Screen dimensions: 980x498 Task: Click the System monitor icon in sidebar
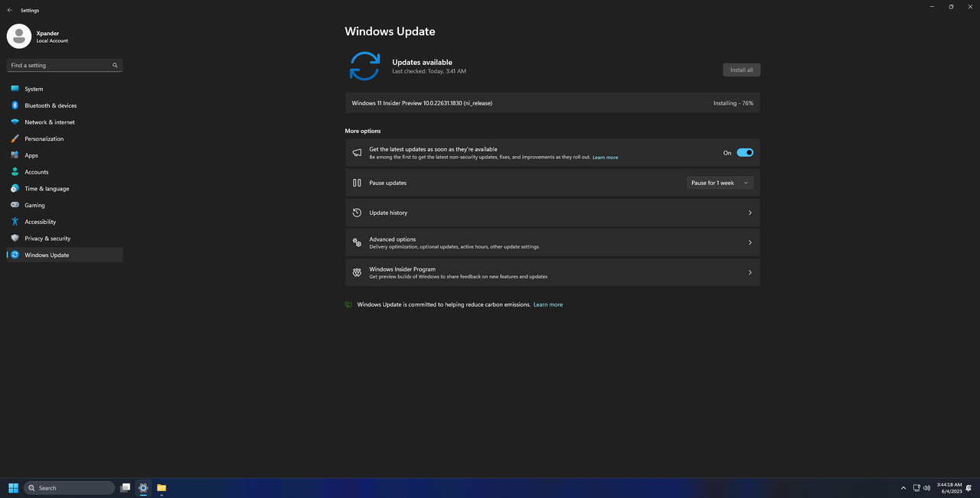[x=15, y=89]
